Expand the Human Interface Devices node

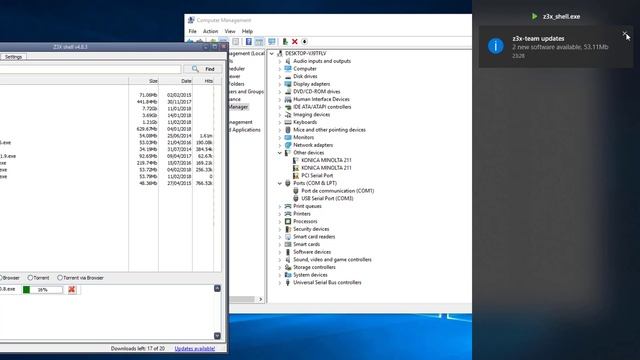(280, 99)
